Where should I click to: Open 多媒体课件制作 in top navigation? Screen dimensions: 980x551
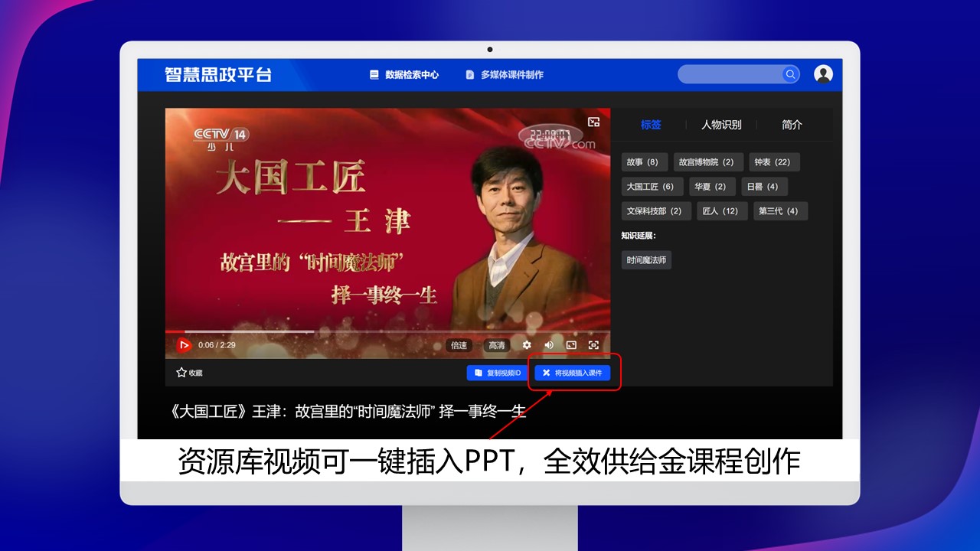pos(505,75)
